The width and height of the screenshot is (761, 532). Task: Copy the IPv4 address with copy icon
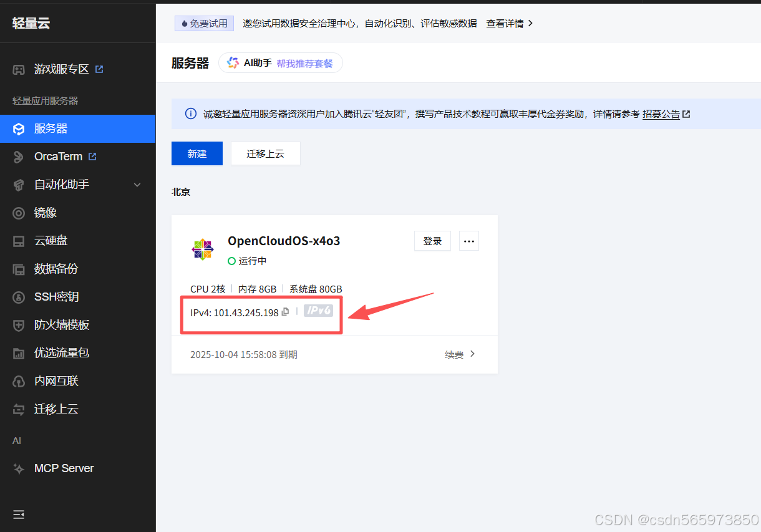285,312
